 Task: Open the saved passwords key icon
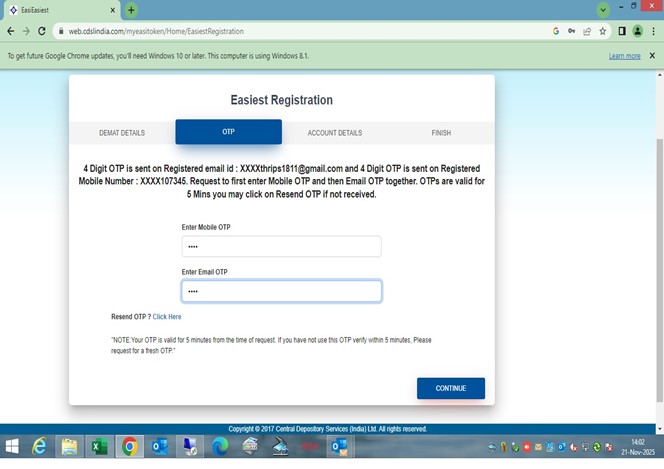click(571, 31)
